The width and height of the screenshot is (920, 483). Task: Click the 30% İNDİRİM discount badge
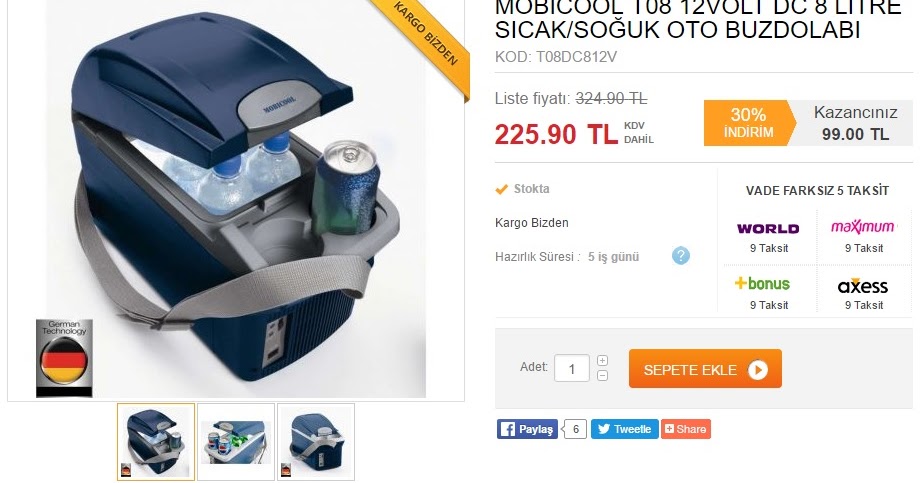748,123
